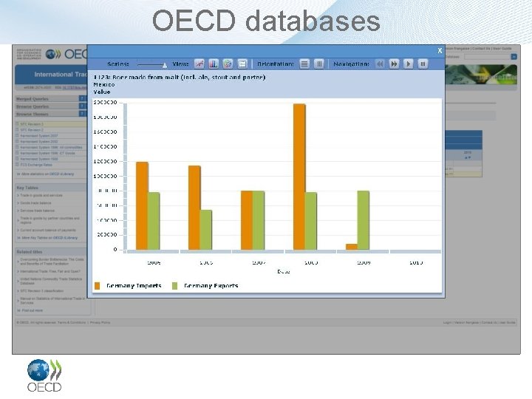Click the OECD logo in the page header
This screenshot has height=399, width=532.
point(66,54)
